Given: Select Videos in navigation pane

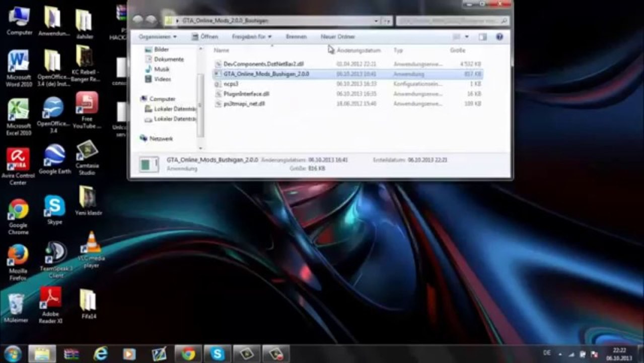Looking at the screenshot, I should [158, 79].
